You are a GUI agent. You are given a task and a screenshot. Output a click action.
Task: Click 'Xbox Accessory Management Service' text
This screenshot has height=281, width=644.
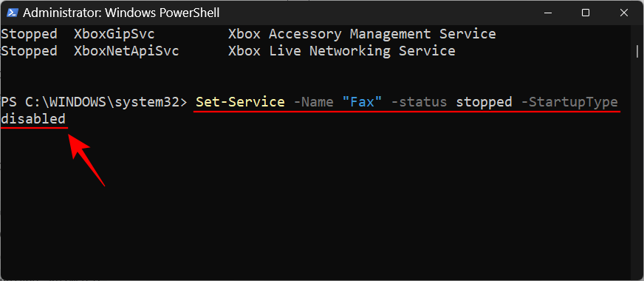tap(362, 34)
